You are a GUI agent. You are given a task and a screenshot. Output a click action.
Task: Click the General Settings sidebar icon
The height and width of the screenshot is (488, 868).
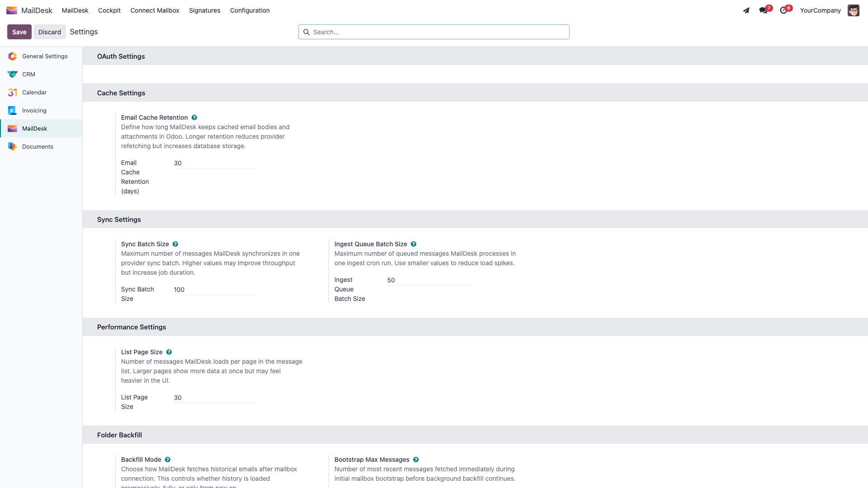point(12,56)
